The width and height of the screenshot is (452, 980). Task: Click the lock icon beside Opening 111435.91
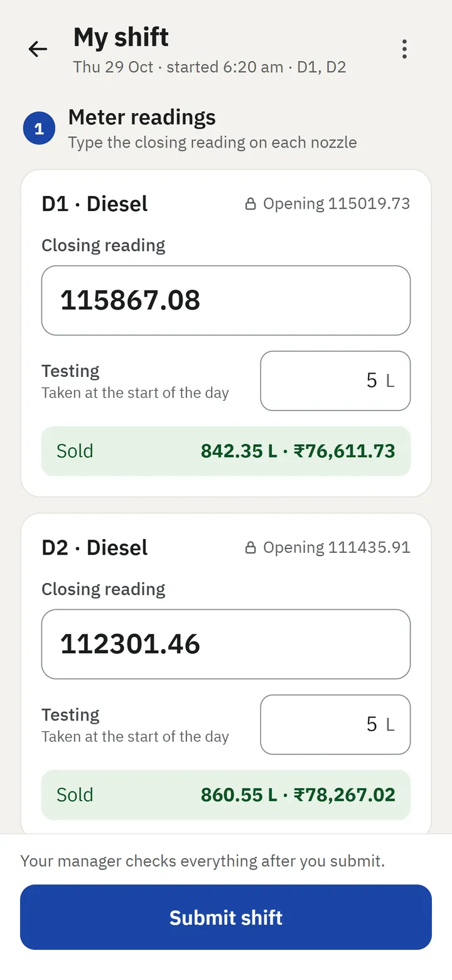(x=250, y=548)
